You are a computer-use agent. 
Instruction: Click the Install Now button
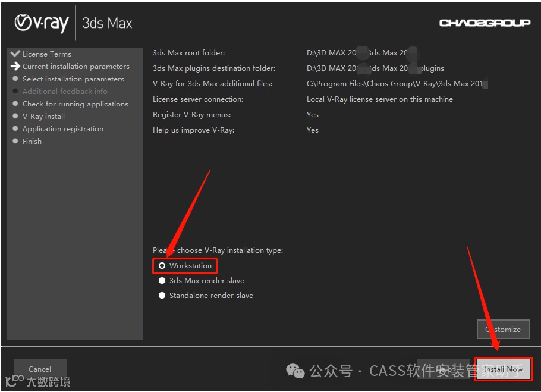[503, 369]
